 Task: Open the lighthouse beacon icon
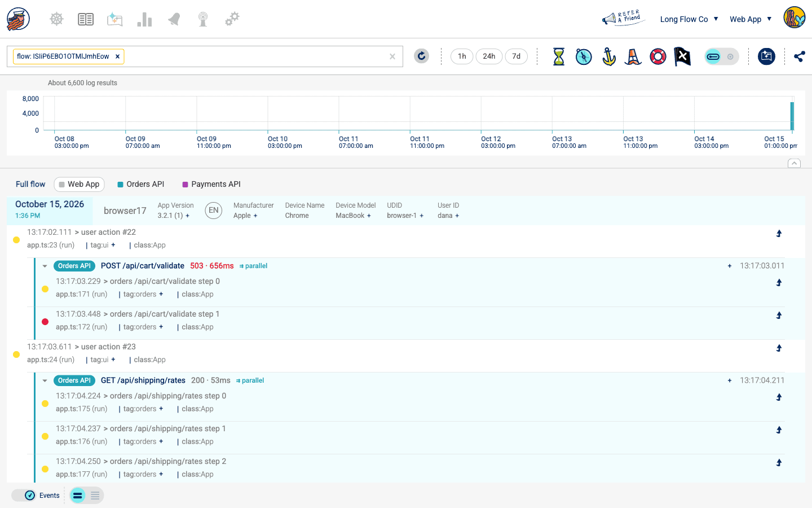203,19
